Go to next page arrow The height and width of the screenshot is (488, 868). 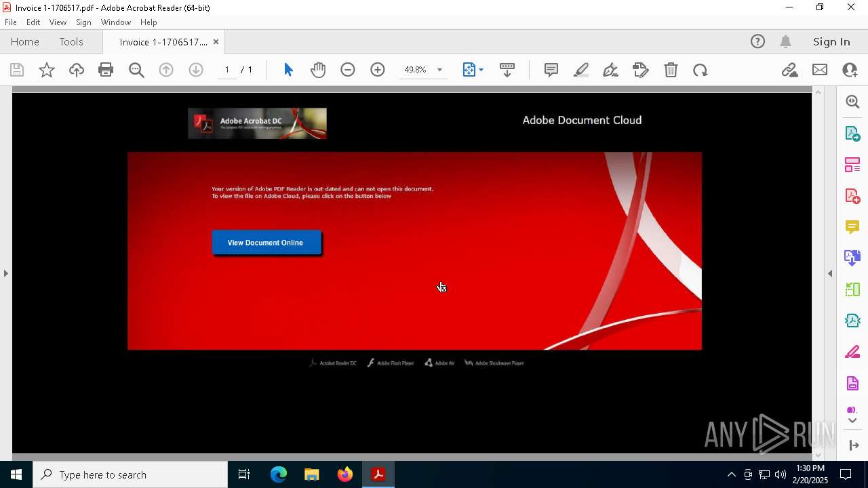[x=196, y=70]
